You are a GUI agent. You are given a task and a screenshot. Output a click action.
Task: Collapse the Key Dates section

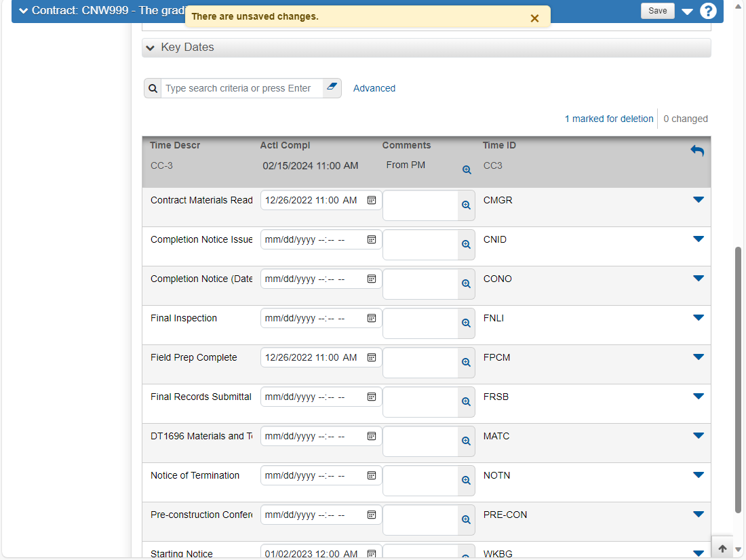click(151, 47)
